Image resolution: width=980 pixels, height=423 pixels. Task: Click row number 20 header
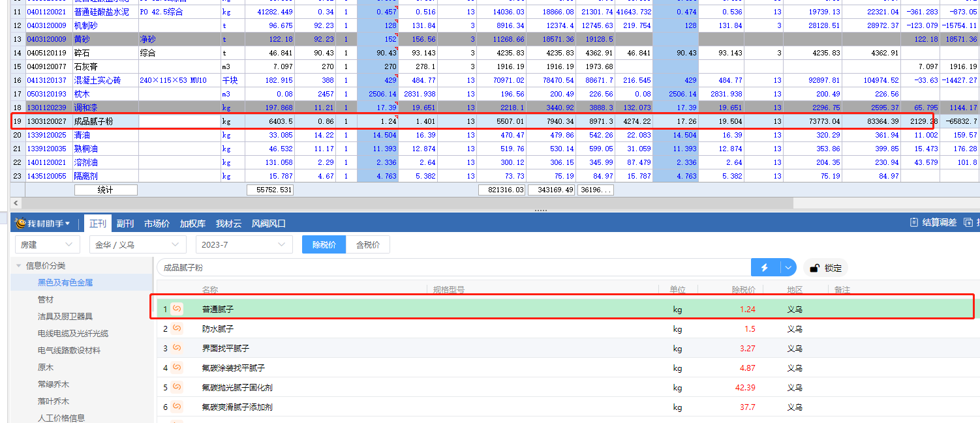(18, 135)
